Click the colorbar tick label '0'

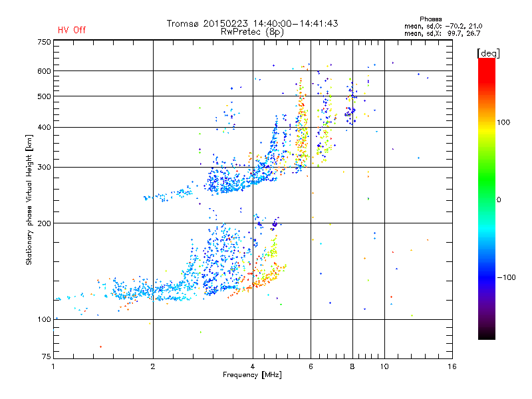point(499,199)
